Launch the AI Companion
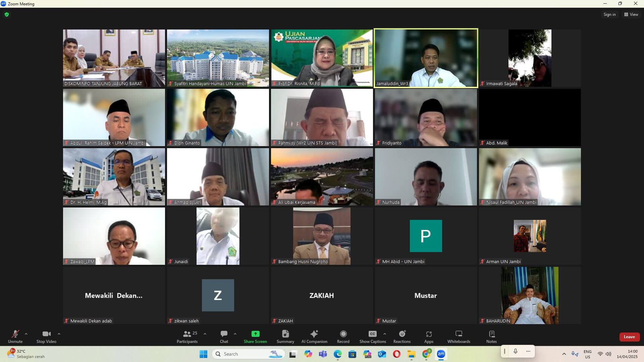Image resolution: width=644 pixels, height=362 pixels. (314, 337)
